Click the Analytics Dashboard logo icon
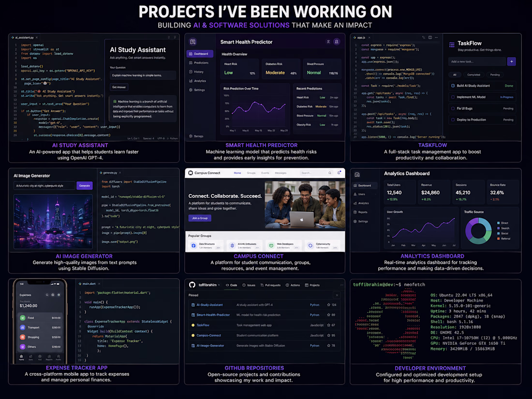Screen dimensions: 532x399 click(357, 175)
